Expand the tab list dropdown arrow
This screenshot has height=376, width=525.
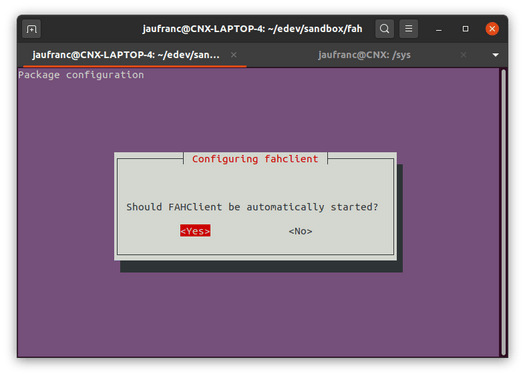click(496, 55)
